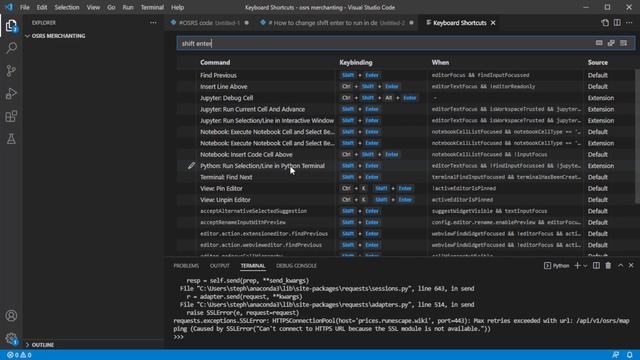Edit keybinding pencil for Python Run Selection

point(191,166)
